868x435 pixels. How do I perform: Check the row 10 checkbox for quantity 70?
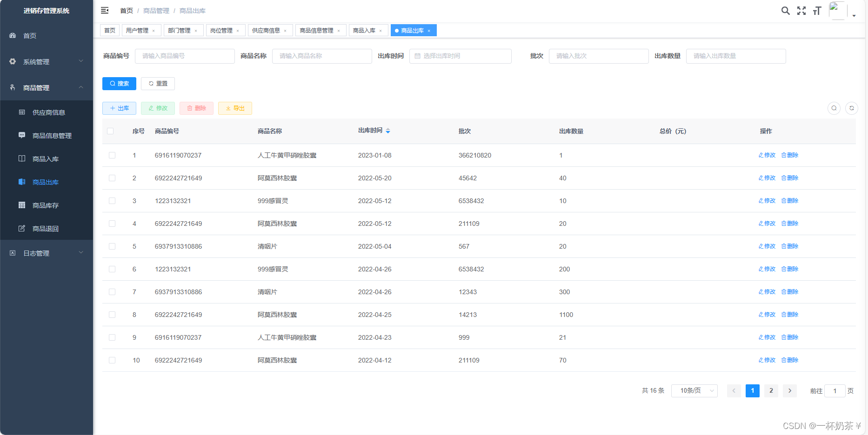(112, 360)
